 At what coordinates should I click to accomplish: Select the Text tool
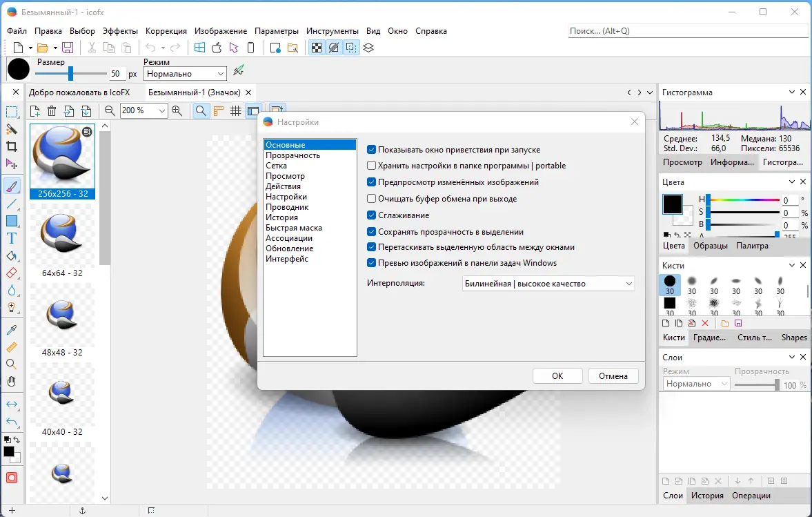point(12,238)
